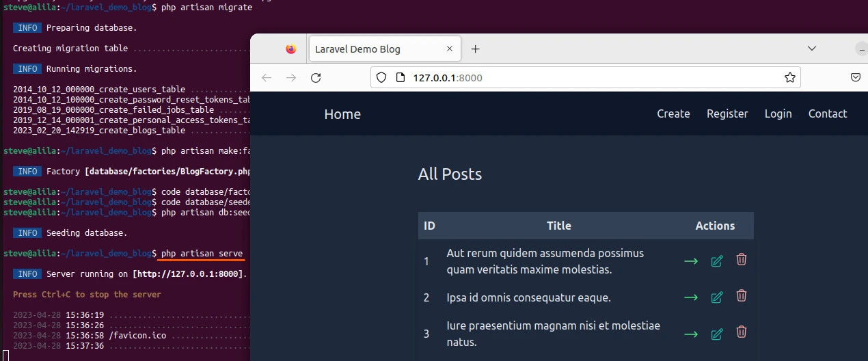Screen dimensions: 868x361
Task: Click the title 'Ipsa id omnis consequatur eaque.'
Action: click(529, 297)
